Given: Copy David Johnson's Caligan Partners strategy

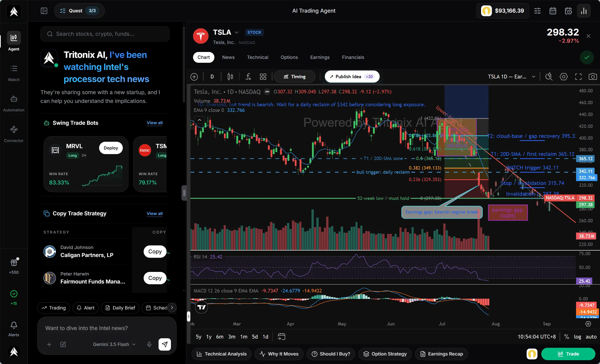Looking at the screenshot, I should coord(155,252).
